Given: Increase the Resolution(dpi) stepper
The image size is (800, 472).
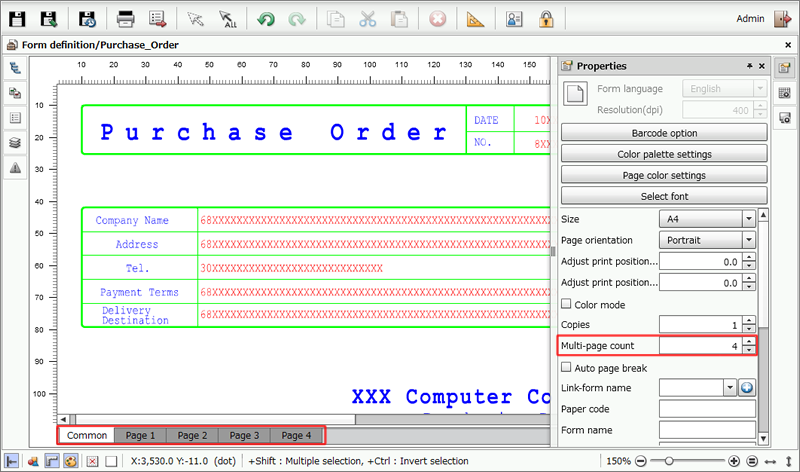Looking at the screenshot, I should 760,106.
